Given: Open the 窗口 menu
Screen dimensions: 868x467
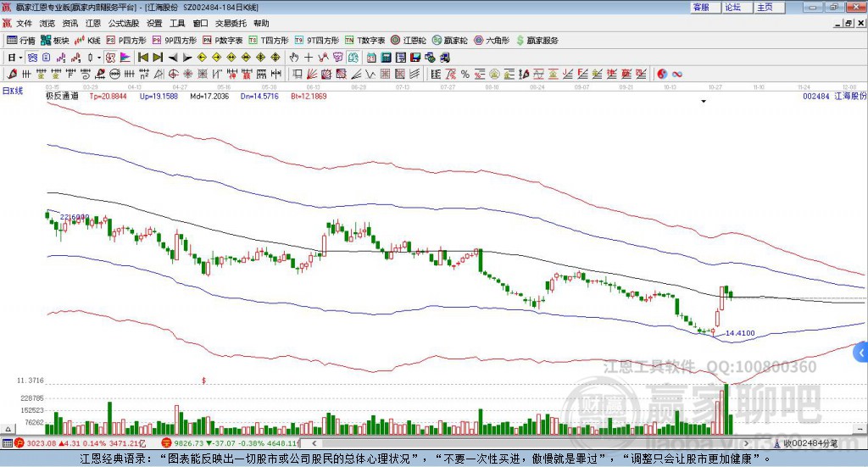Looking at the screenshot, I should (x=200, y=23).
